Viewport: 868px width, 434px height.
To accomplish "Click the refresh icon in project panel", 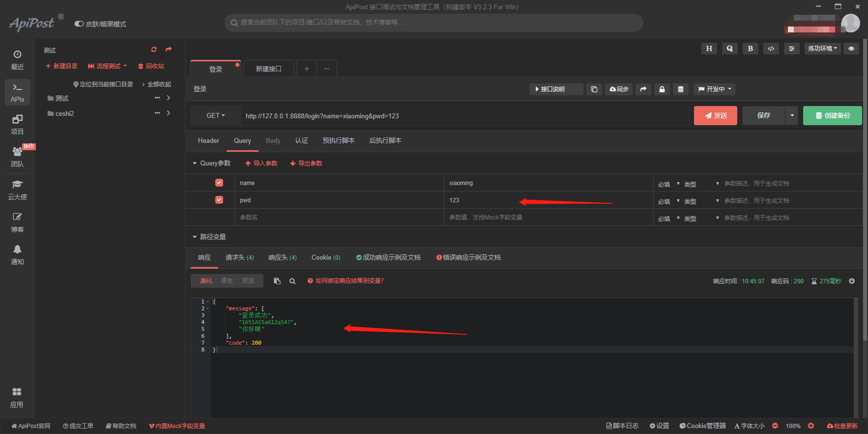I will click(x=154, y=50).
